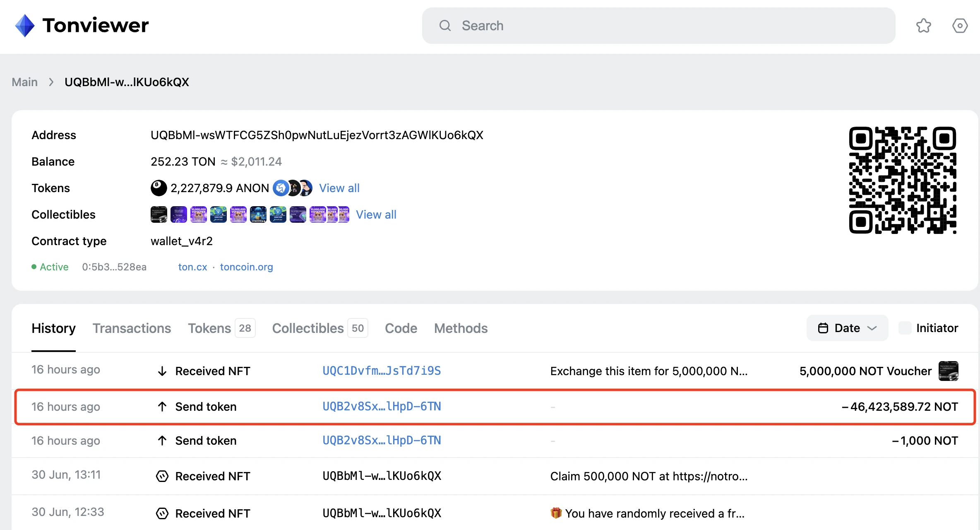This screenshot has width=980, height=530.
Task: Expand the Methods tab section
Action: point(461,328)
